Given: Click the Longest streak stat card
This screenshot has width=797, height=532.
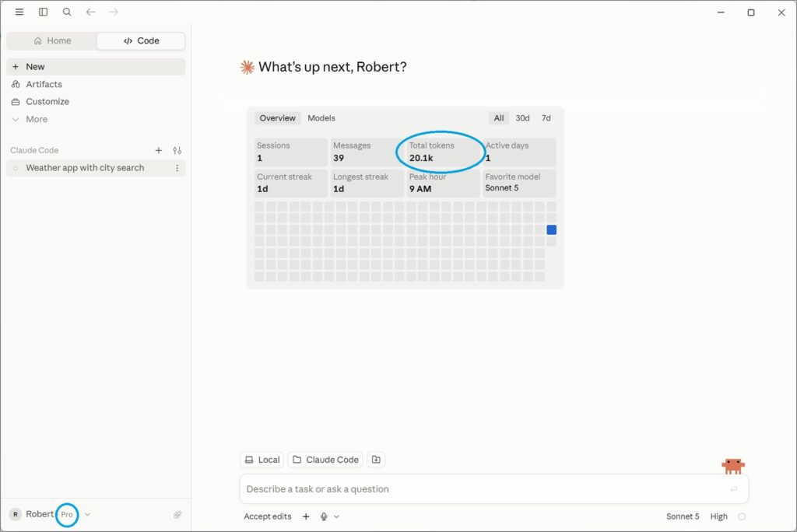Looking at the screenshot, I should coord(367,183).
